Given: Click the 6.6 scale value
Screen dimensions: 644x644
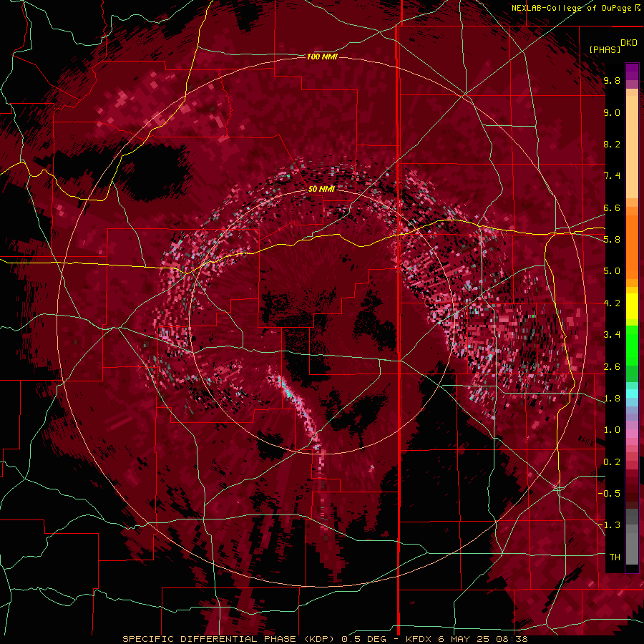Looking at the screenshot, I should 612,208.
